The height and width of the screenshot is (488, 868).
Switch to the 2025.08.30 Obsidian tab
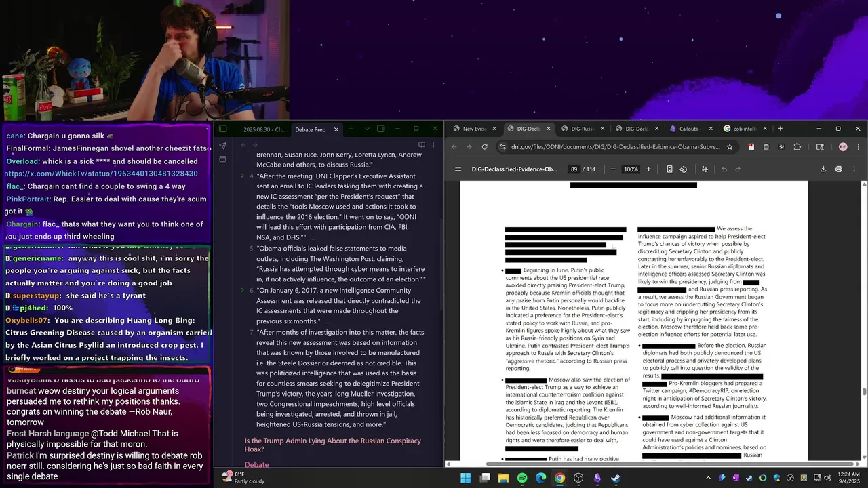point(264,129)
